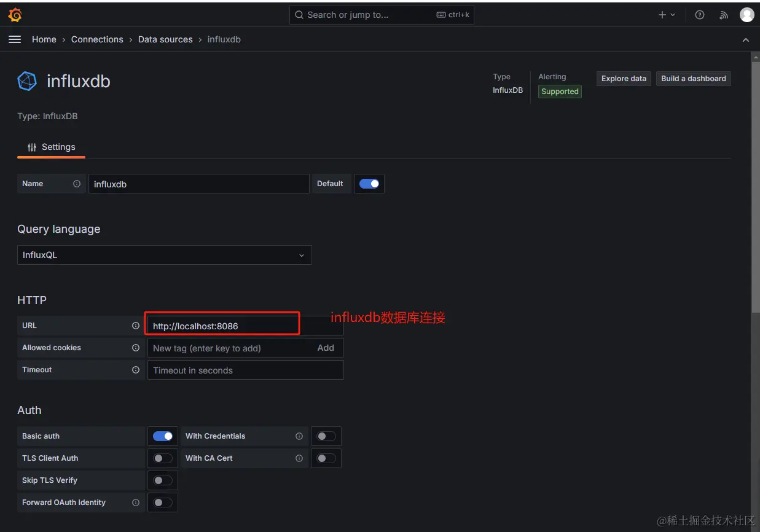Click the info icon beside URL
The image size is (760, 532).
click(x=136, y=326)
